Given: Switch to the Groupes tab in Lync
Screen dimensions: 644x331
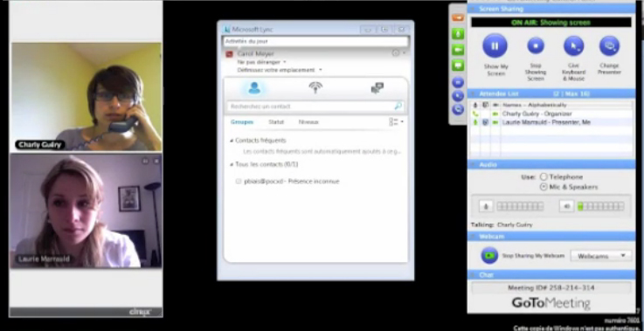Looking at the screenshot, I should 242,122.
